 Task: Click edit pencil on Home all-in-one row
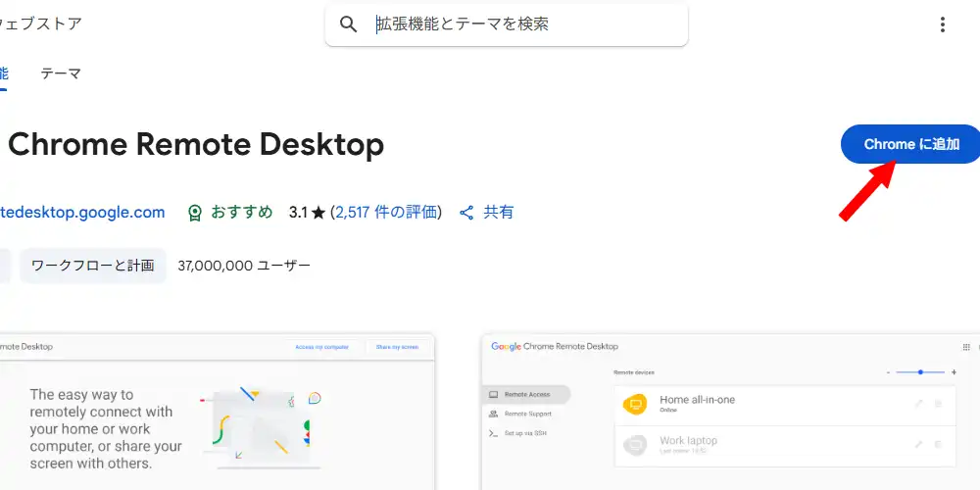[919, 404]
